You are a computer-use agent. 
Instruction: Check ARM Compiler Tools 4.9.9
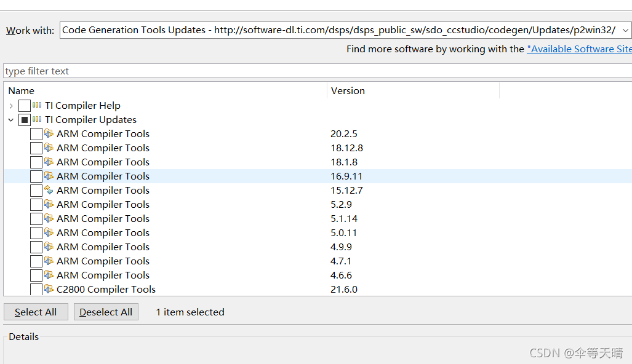[36, 247]
